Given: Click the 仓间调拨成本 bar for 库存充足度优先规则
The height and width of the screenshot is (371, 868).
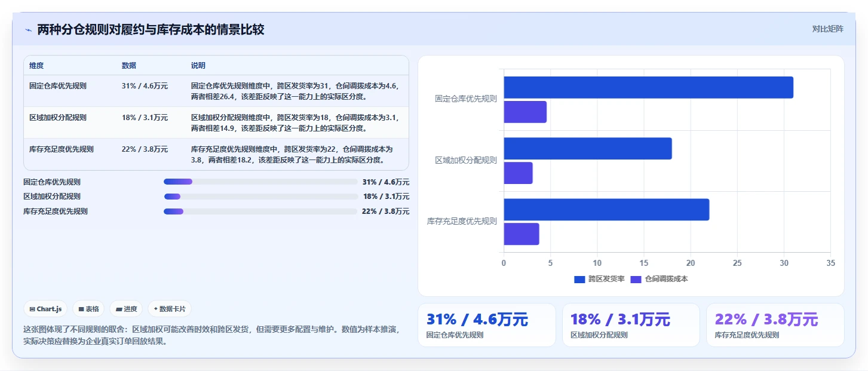Looking at the screenshot, I should [x=522, y=234].
